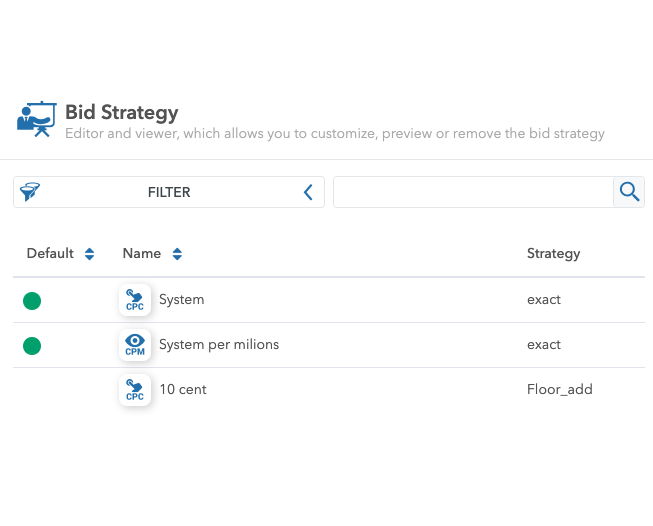
Task: Sort by Name column arrows
Action: point(177,254)
